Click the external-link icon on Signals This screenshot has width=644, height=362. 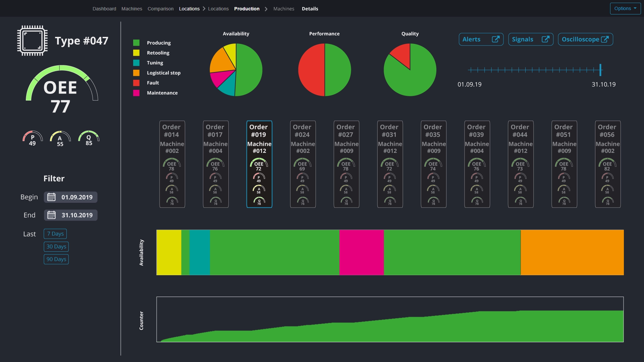[545, 39]
